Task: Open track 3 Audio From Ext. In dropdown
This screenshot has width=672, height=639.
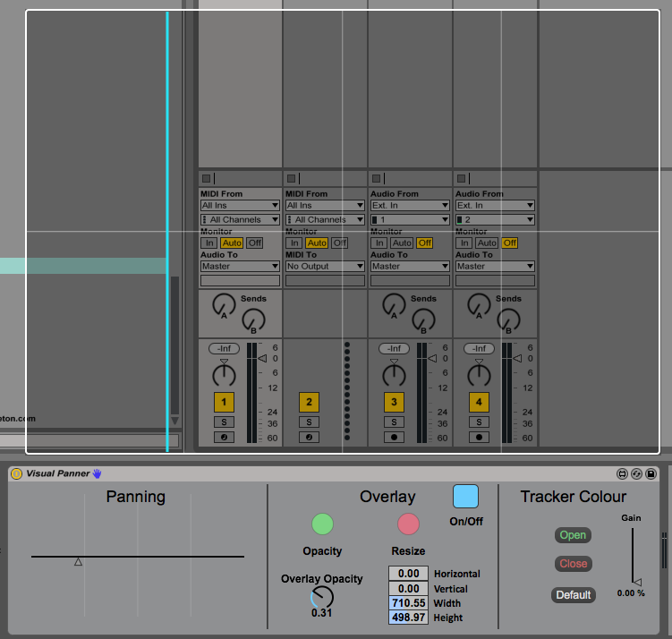Action: [x=410, y=206]
